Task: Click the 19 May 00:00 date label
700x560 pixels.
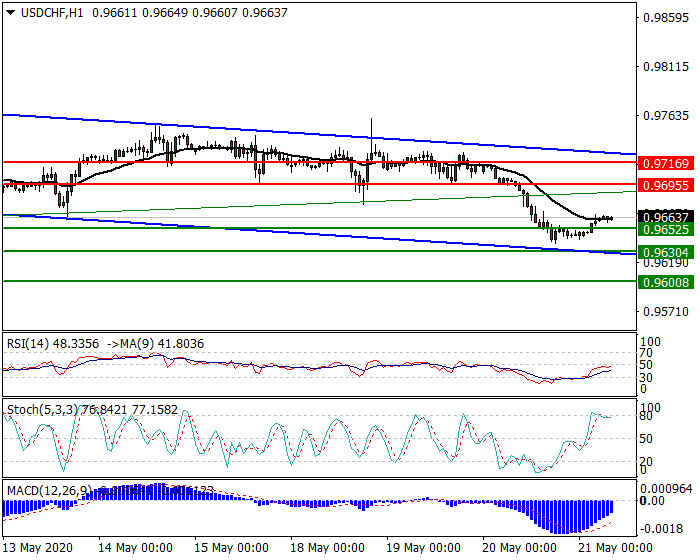Action: point(423,548)
